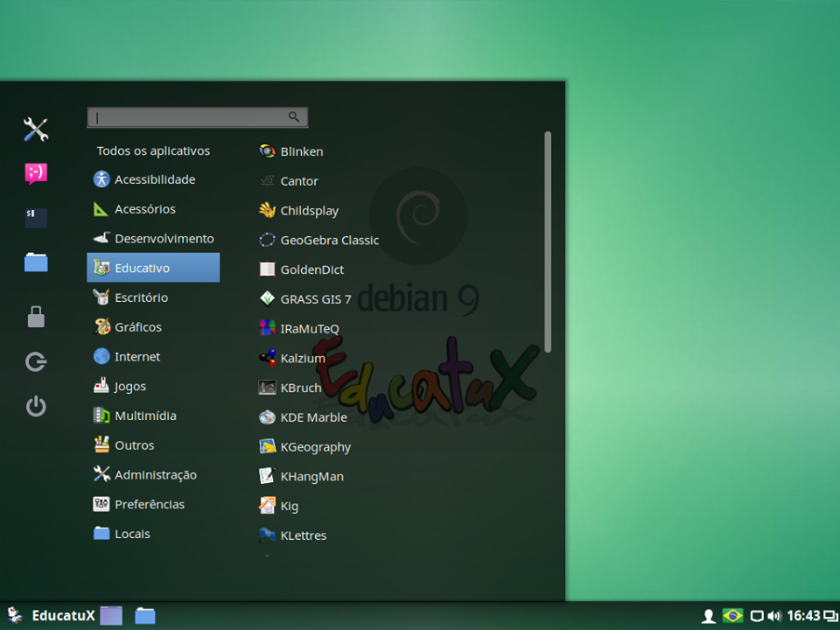Open GoldenDict dictionary

pos(301,269)
